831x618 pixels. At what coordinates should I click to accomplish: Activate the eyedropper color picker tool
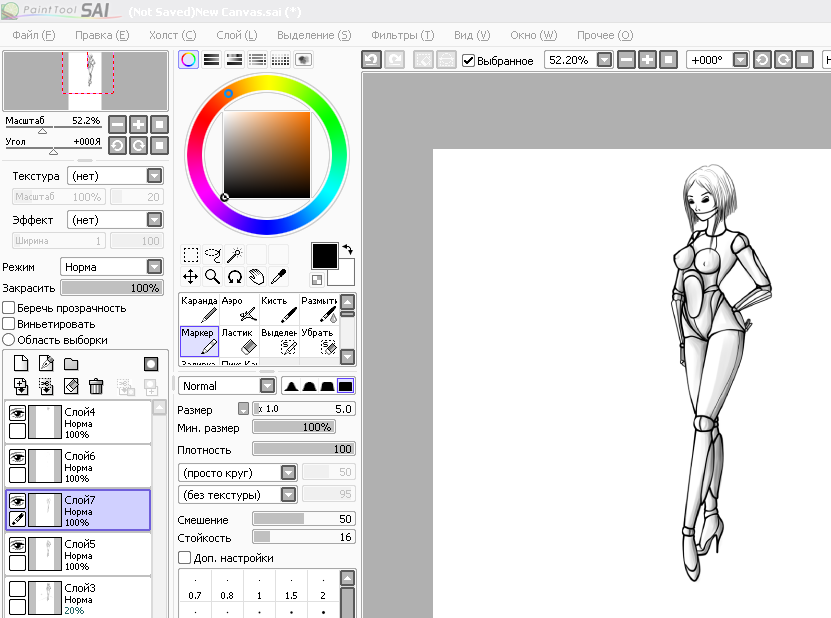279,277
